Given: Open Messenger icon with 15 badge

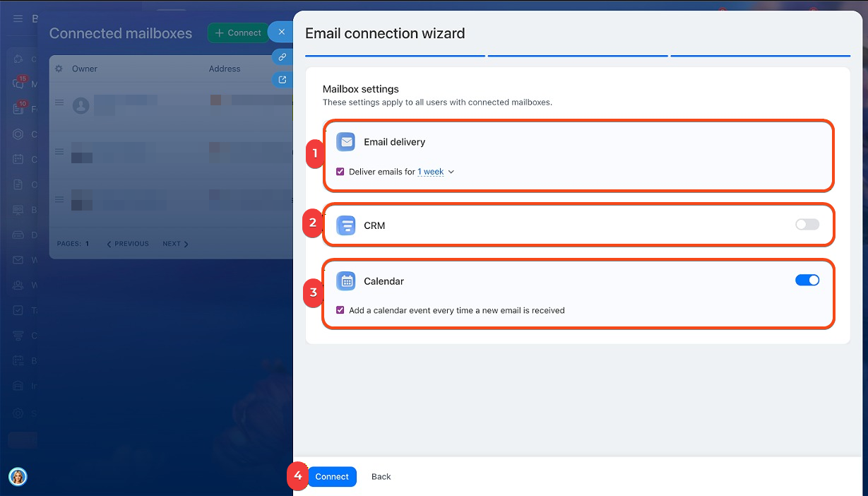Looking at the screenshot, I should pyautogui.click(x=18, y=84).
